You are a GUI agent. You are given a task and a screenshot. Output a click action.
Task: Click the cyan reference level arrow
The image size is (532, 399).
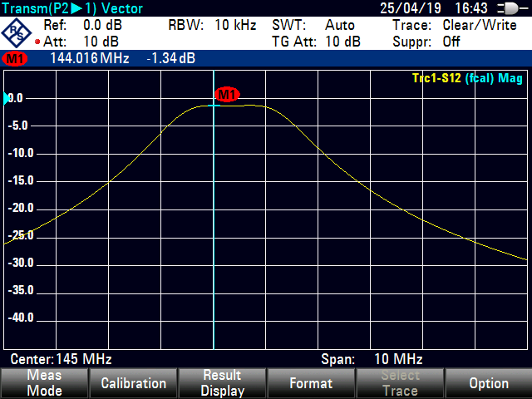point(7,99)
